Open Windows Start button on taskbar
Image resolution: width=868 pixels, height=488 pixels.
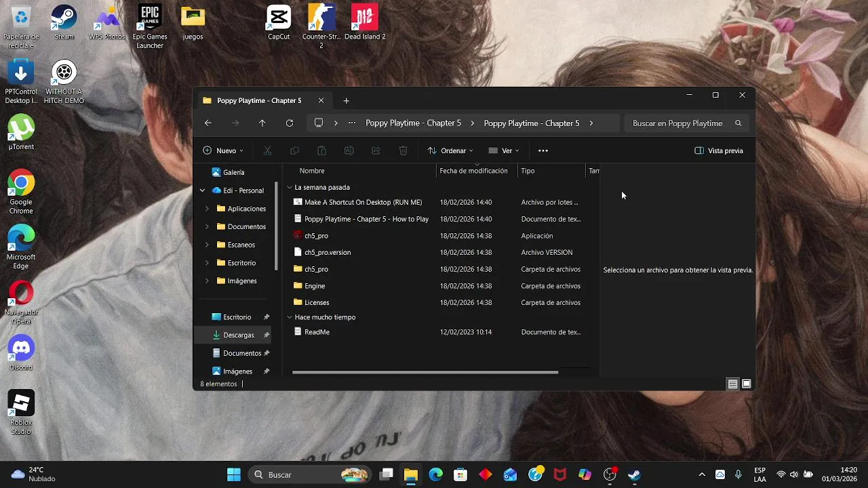(234, 474)
